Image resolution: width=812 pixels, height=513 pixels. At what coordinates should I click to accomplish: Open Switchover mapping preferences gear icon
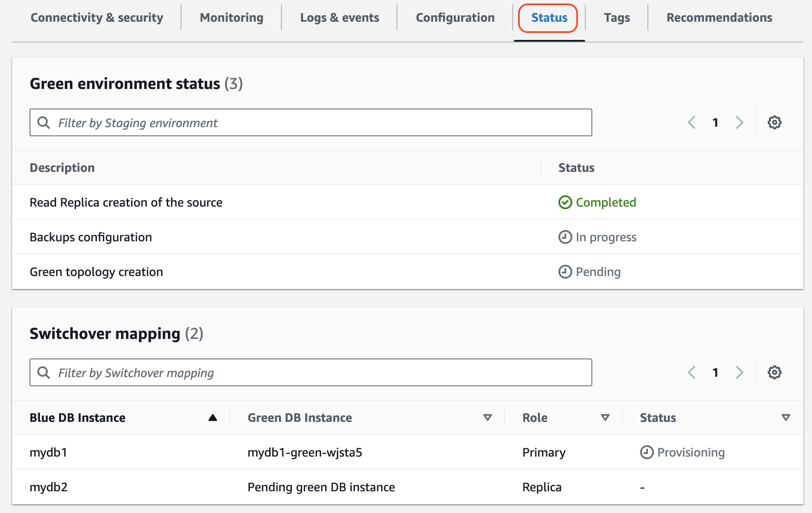pos(774,372)
